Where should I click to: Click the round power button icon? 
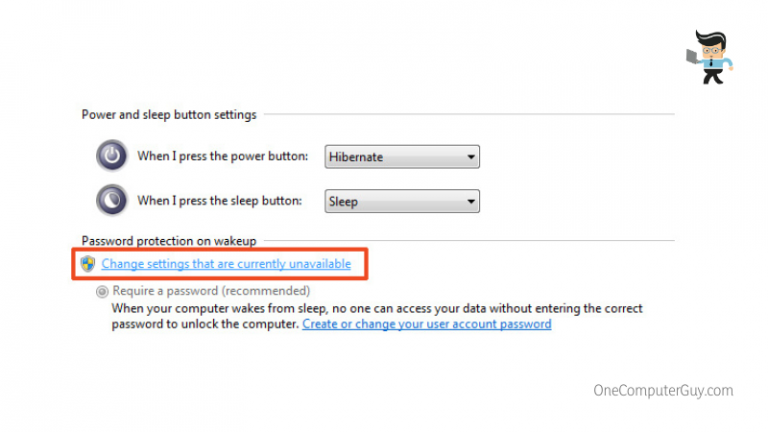pyautogui.click(x=112, y=156)
